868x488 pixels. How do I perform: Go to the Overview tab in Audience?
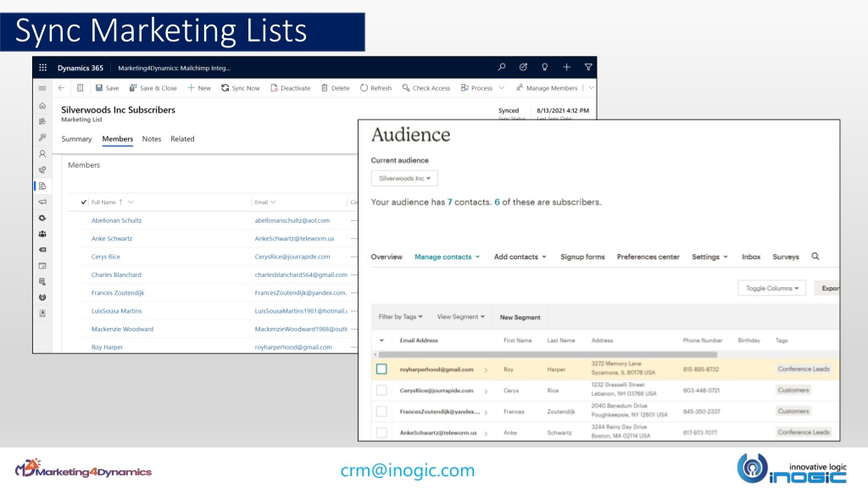(x=387, y=257)
